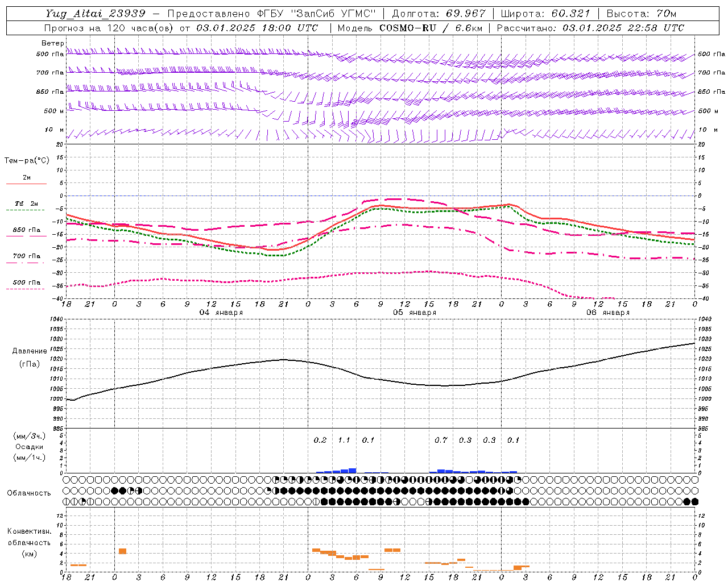728x582 pixels.
Task: Select the Облачность cloud cover label
Action: pos(29,493)
